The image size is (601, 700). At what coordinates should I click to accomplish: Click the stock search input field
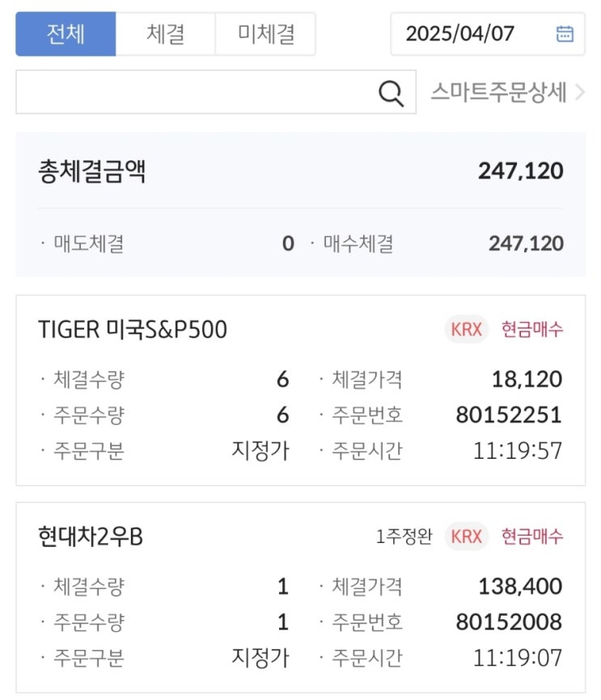[194, 92]
